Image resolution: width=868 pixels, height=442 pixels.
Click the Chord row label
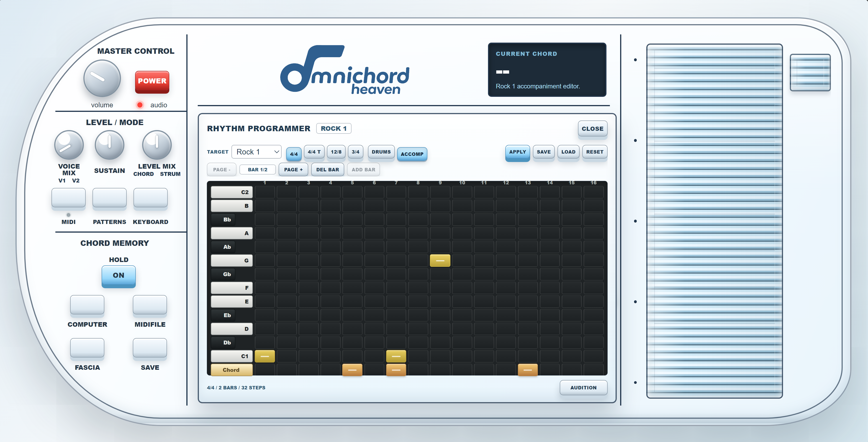[x=232, y=370]
